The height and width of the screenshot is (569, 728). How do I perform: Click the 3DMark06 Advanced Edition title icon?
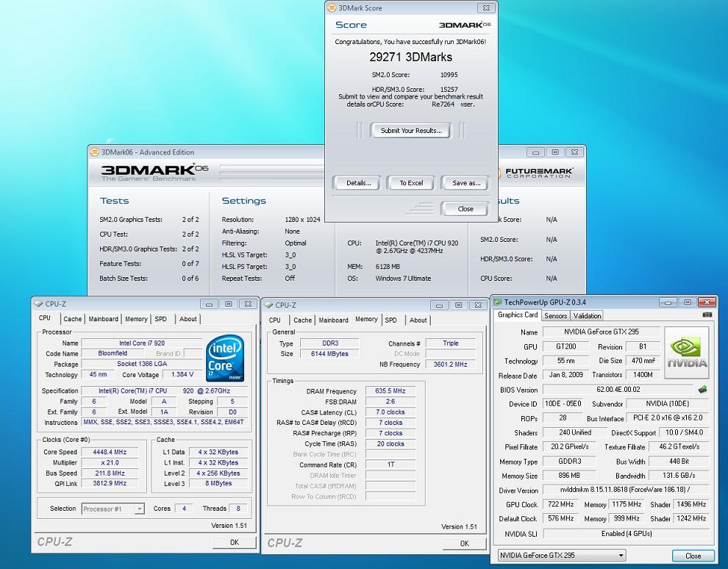click(x=95, y=151)
